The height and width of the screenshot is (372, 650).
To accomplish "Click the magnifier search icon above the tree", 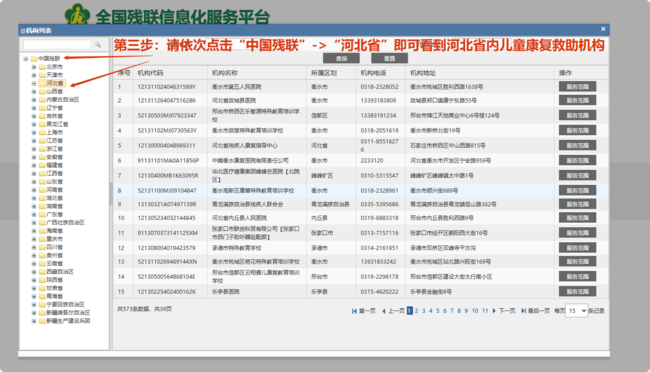I will 98,44.
